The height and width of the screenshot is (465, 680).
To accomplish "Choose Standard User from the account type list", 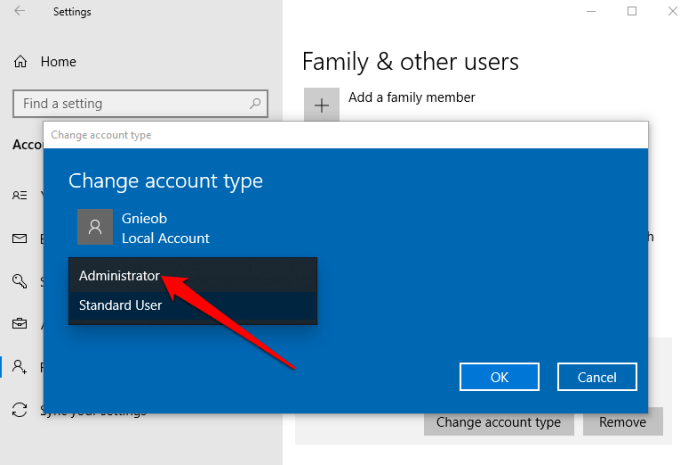I will pos(120,305).
